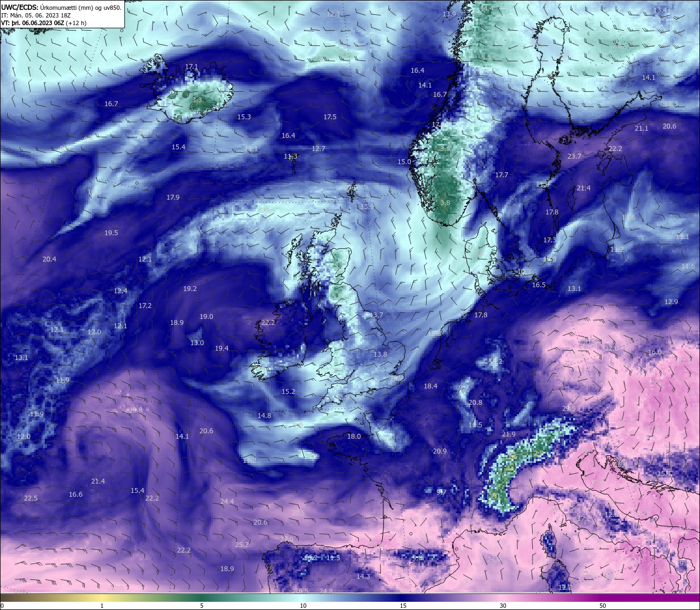
Task: Click the 17.2 value label
Action: [145, 306]
